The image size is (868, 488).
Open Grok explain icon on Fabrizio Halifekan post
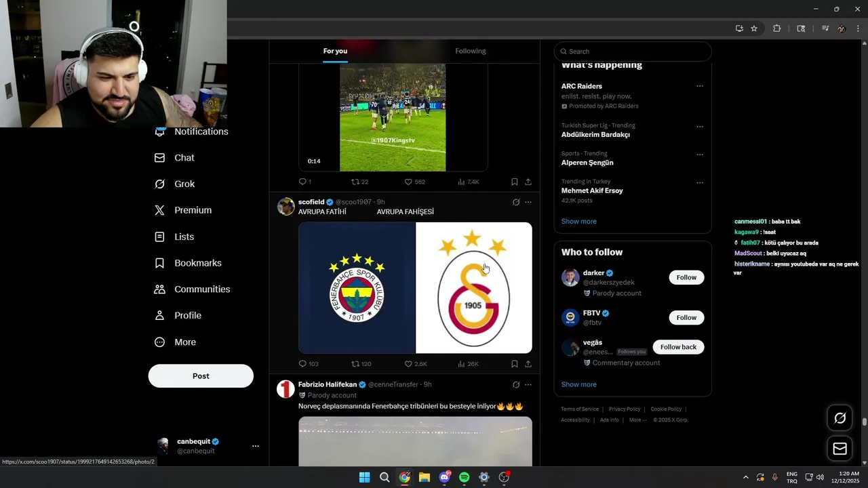point(516,384)
